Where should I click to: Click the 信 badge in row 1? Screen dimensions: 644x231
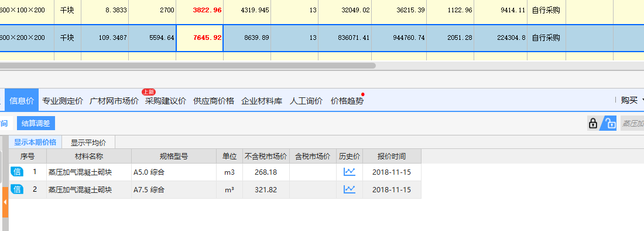tap(17, 172)
